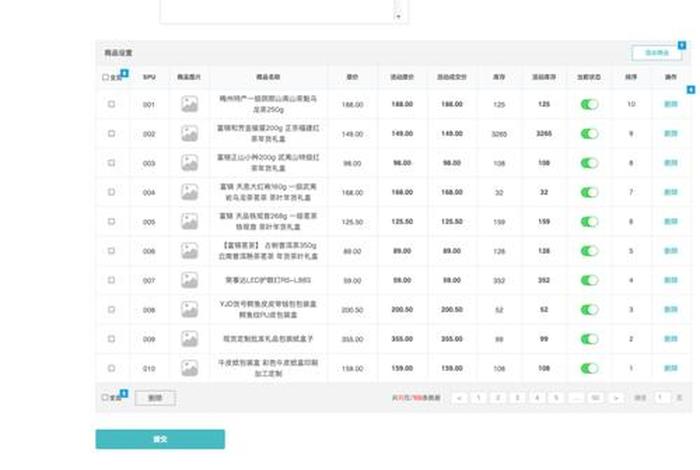Click the SPU column header
The width and height of the screenshot is (700, 470).
click(x=149, y=77)
